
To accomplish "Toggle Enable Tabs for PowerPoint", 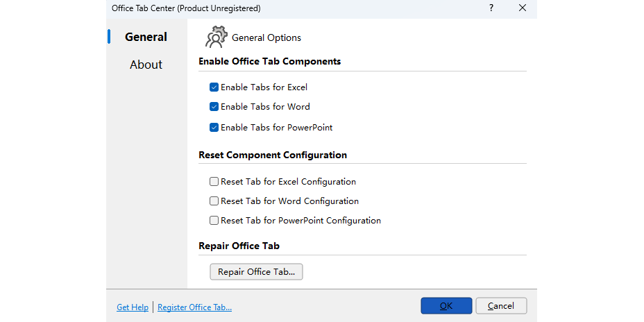I will click(x=214, y=128).
